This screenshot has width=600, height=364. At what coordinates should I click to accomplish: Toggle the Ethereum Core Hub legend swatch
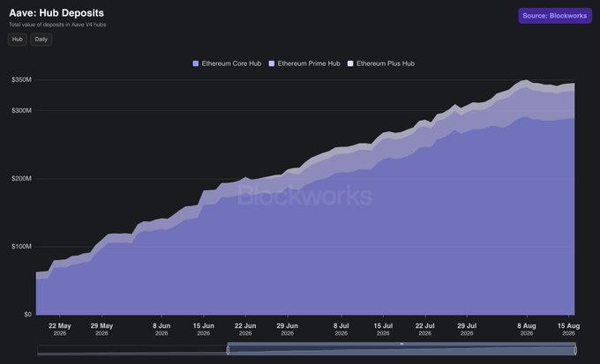196,63
